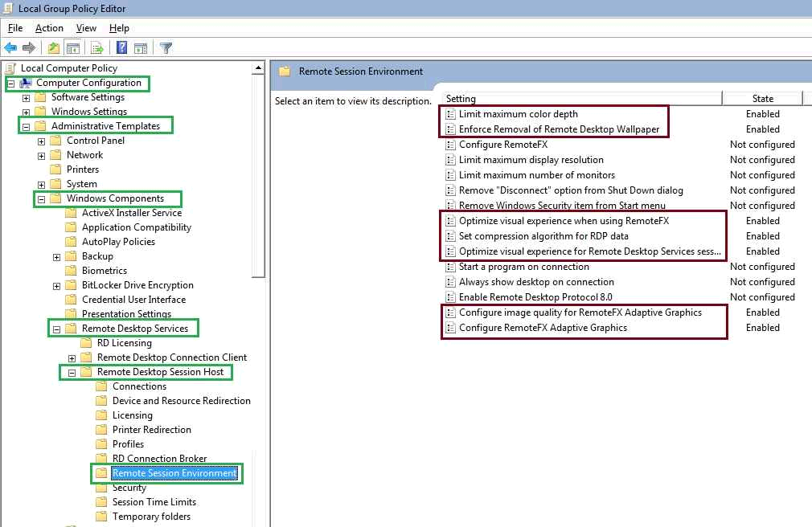
Task: Select Limit maximum display resolution setting
Action: (x=531, y=160)
